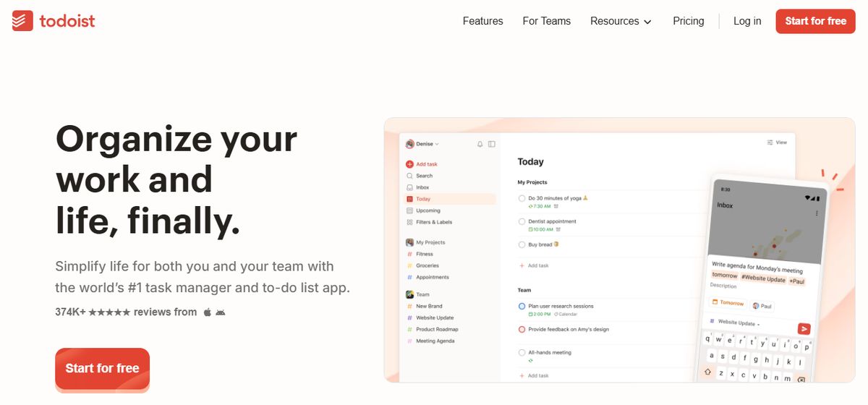Click Start for free below reviews
Viewport: 868px width, 405px height.
click(x=102, y=369)
